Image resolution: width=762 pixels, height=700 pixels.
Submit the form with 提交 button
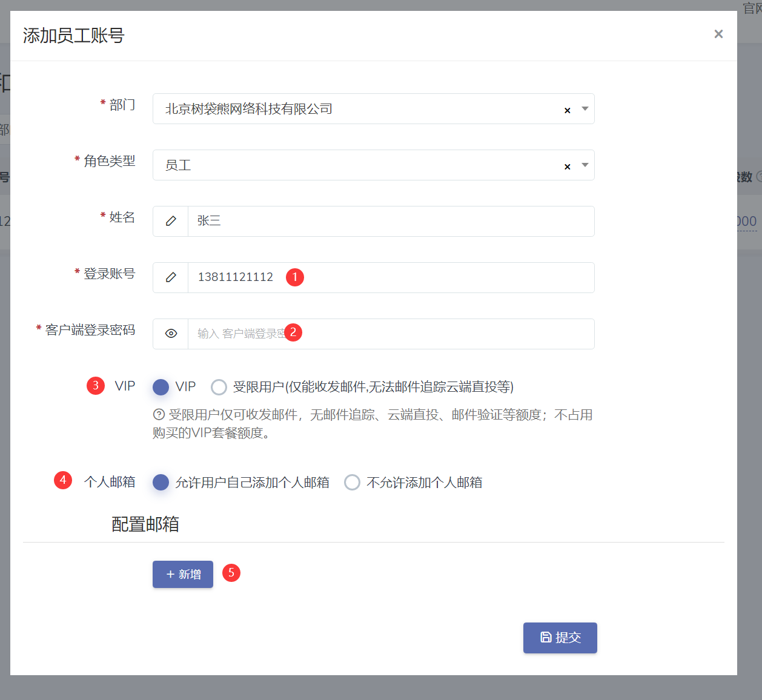[560, 638]
